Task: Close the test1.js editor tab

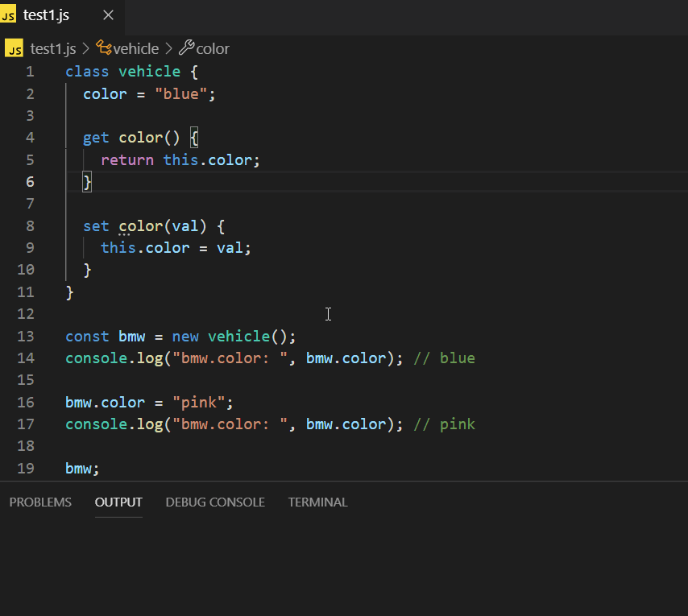Action: [109, 16]
